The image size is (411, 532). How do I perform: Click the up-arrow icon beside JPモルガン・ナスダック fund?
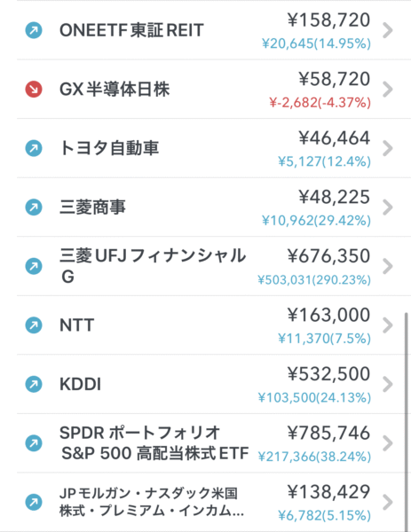[34, 502]
